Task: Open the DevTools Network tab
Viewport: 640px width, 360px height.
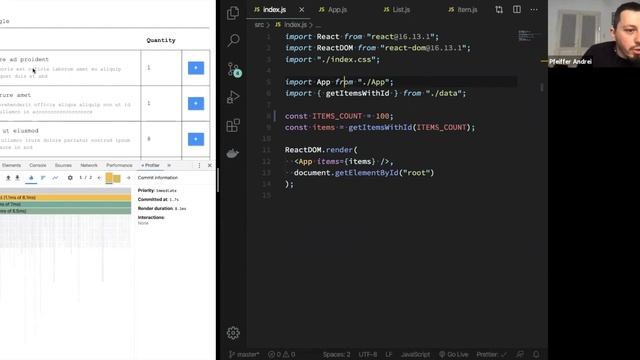Action: [89, 165]
